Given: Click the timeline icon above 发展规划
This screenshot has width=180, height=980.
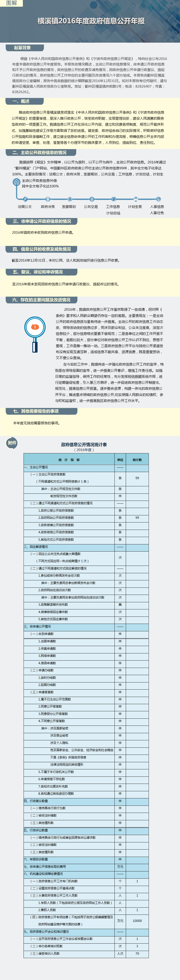Looking at the screenshot, I should tap(70, 199).
